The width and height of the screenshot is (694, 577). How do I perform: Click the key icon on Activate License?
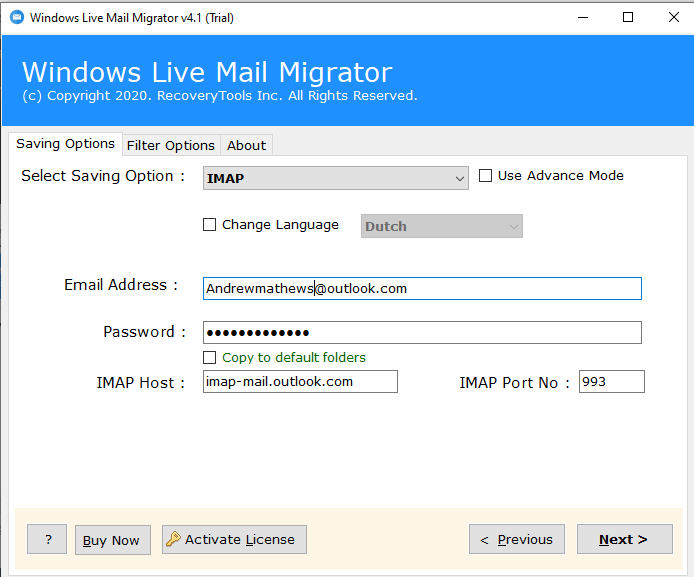[173, 539]
